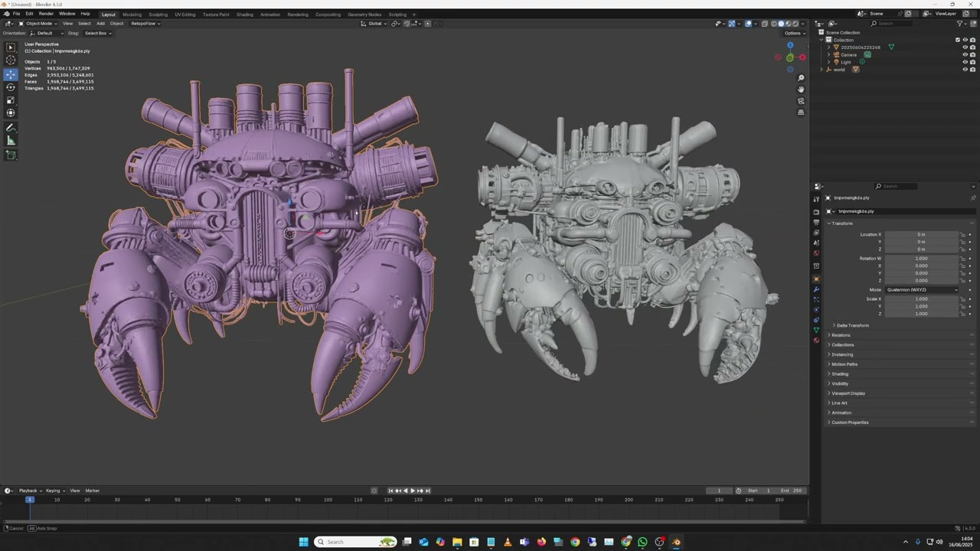Screen dimensions: 980x551
Task: Toggle the camera view icon
Action: (x=801, y=101)
